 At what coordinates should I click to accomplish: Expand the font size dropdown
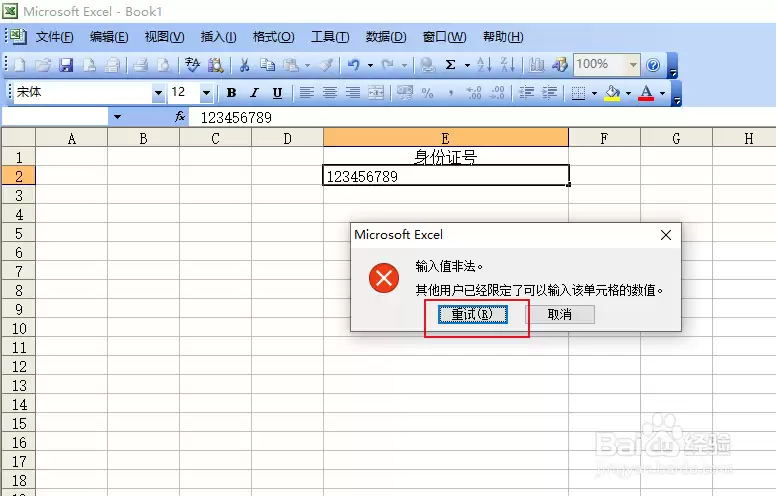[x=206, y=93]
